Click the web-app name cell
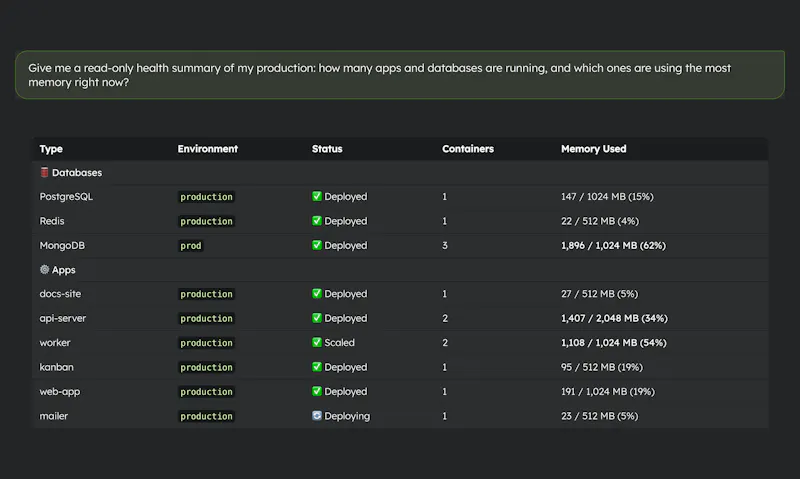This screenshot has width=800, height=479. tap(60, 392)
